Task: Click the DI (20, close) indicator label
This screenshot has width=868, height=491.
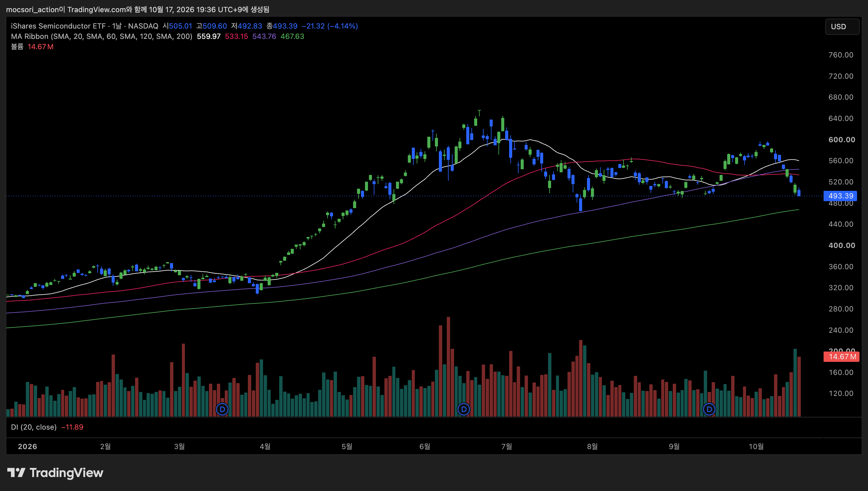Action: point(34,427)
